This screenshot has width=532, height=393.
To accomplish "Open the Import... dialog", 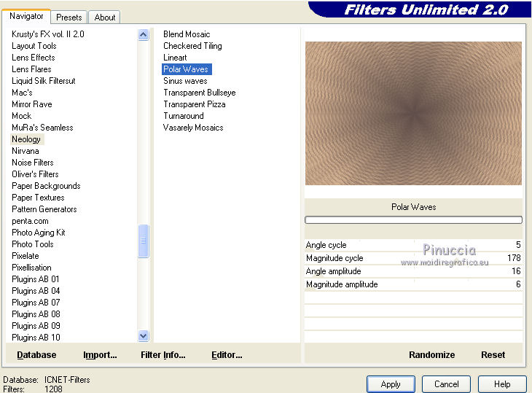I will [100, 354].
